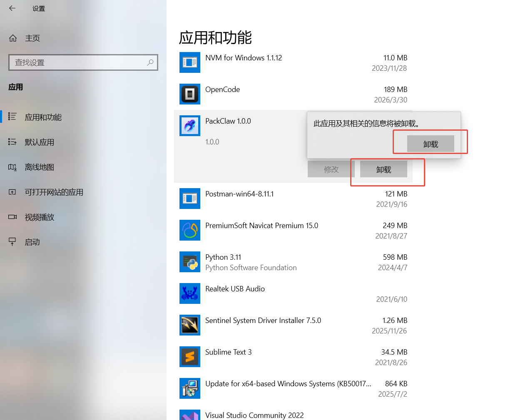This screenshot has height=420, width=508.
Task: Click the 598 MB size of Python
Action: (395, 257)
